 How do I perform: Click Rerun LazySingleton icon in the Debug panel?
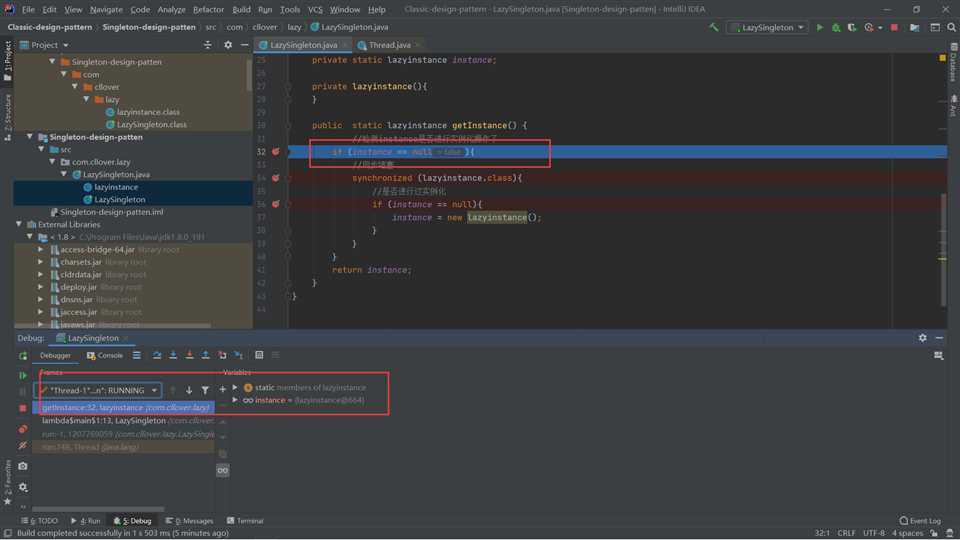[23, 356]
